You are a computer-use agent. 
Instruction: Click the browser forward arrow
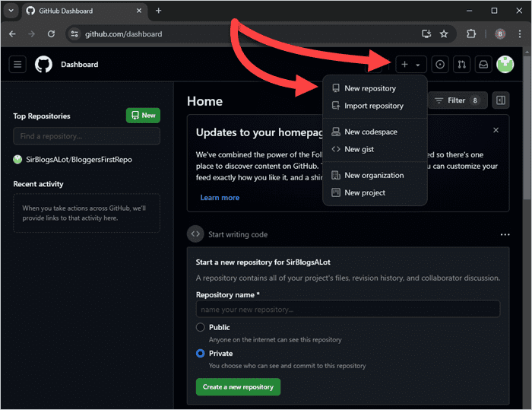(x=32, y=34)
